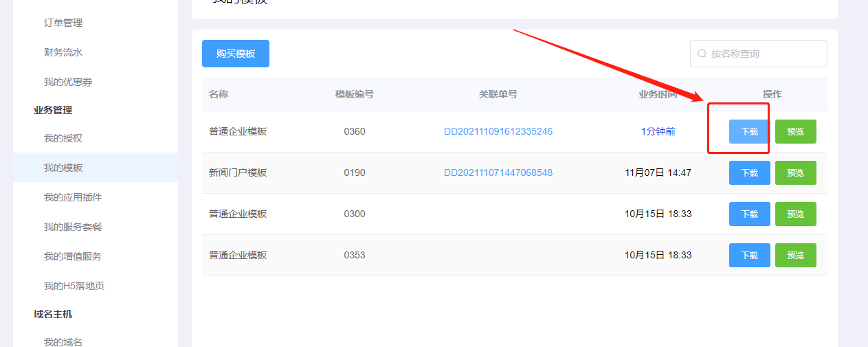Open 我的优惠券 menu item

pos(68,82)
